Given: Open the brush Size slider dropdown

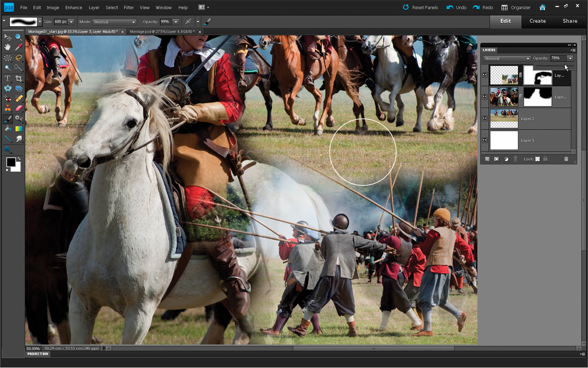Looking at the screenshot, I should click(71, 22).
